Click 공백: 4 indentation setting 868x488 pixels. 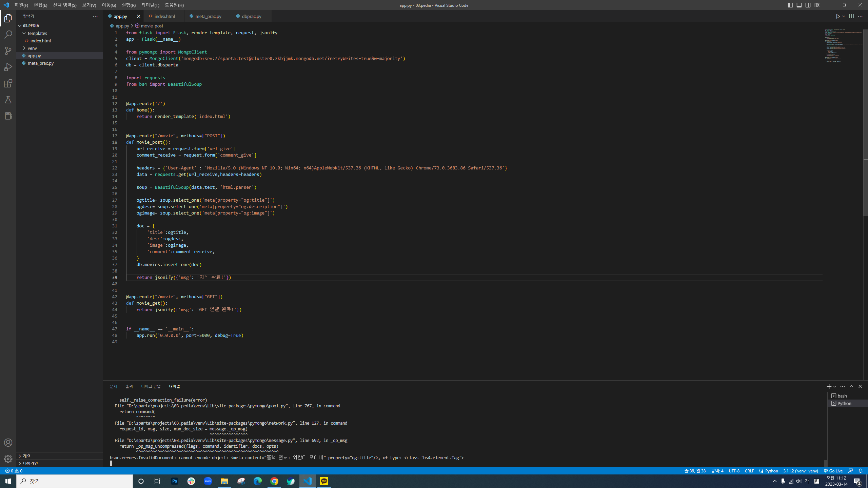[x=717, y=471]
